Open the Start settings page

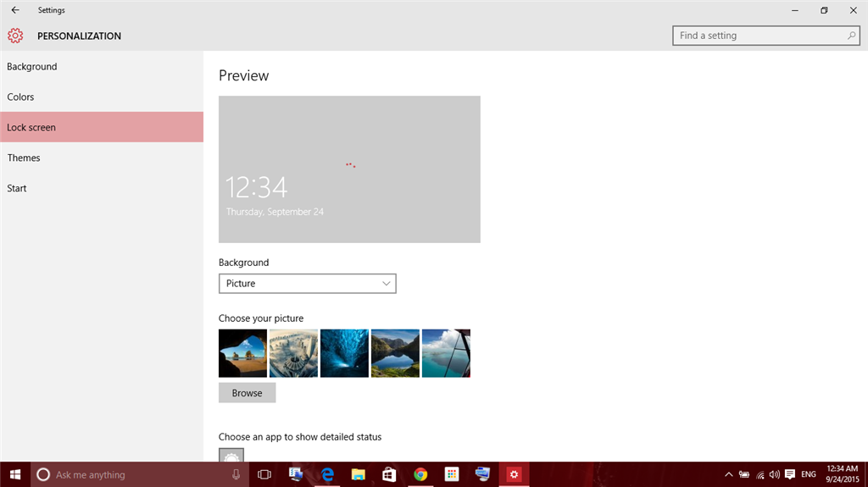(102, 188)
